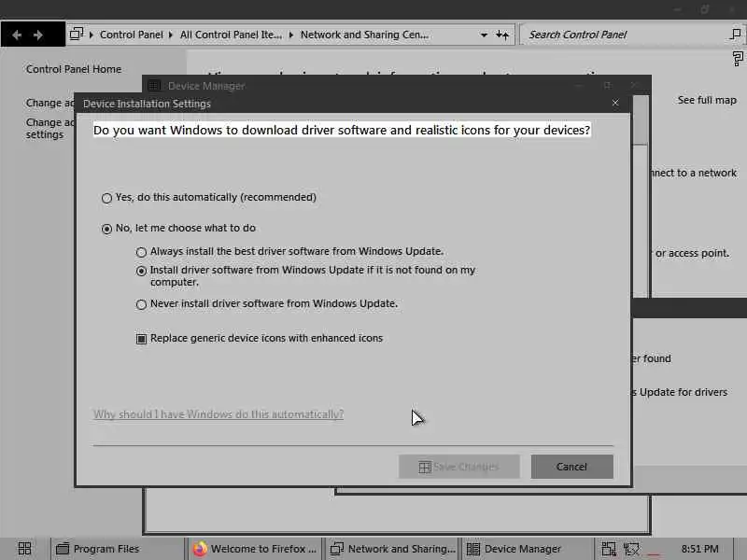Select All Control Panel Items breadcrumb
Screen dimensions: 747x560
(231, 35)
